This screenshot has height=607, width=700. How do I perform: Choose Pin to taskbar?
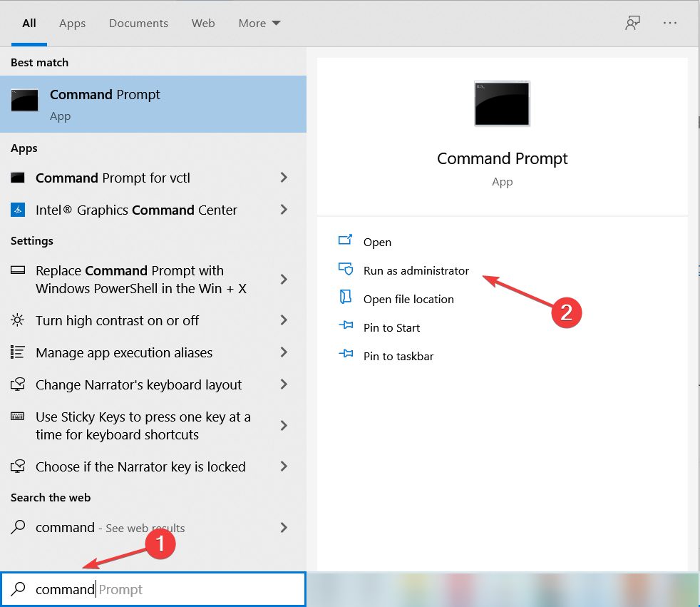tap(398, 356)
